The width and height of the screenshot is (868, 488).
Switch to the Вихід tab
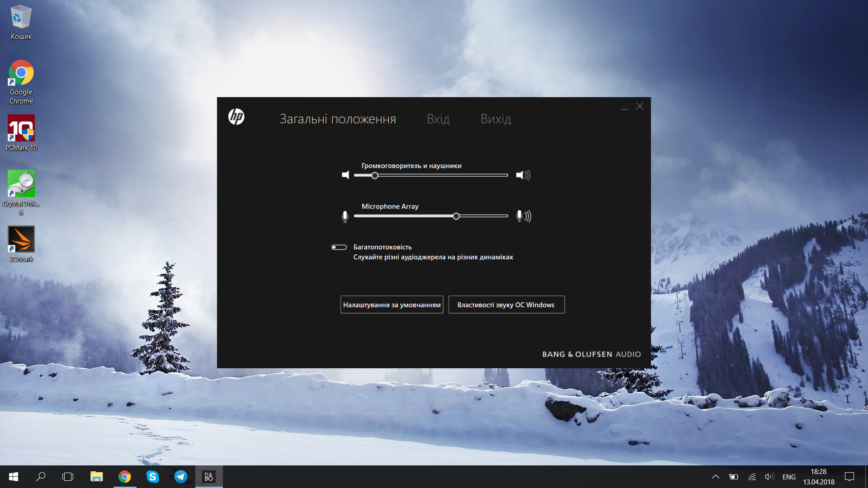pyautogui.click(x=496, y=119)
